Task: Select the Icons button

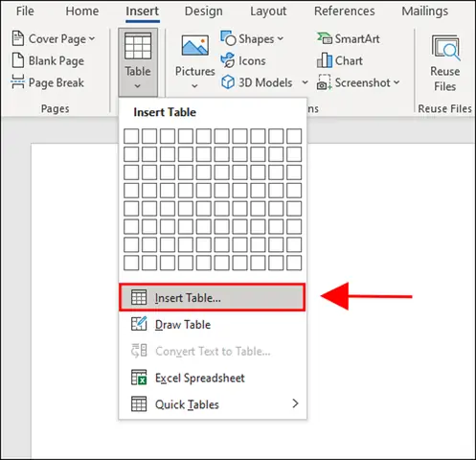Action: click(243, 60)
